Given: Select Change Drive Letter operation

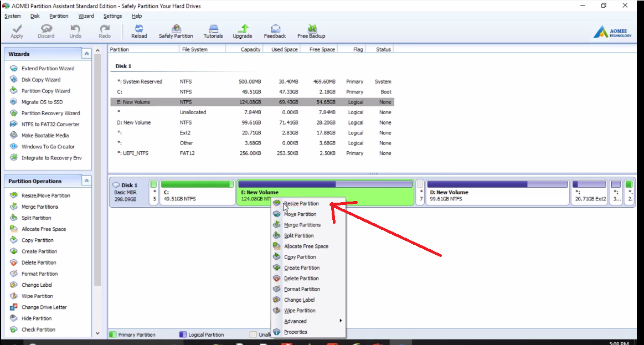Looking at the screenshot, I should pyautogui.click(x=44, y=307).
